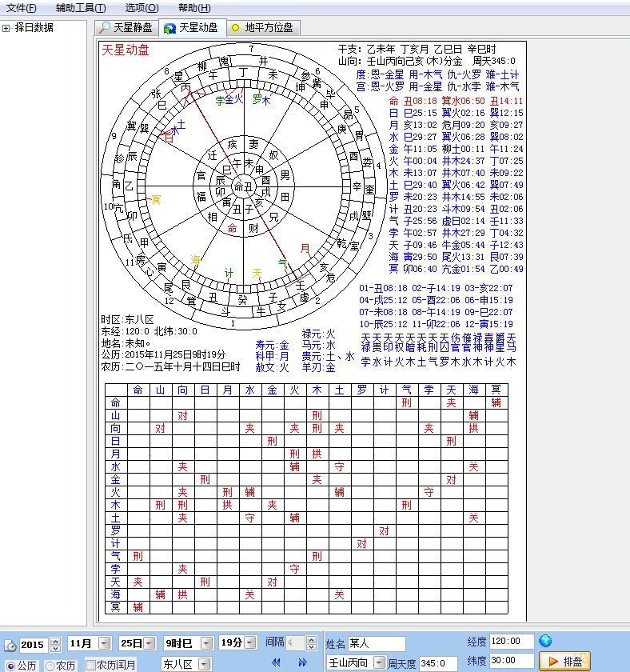This screenshot has height=672, width=630.
Task: Open the minute dropdown showing 19分
Action: pyautogui.click(x=250, y=643)
